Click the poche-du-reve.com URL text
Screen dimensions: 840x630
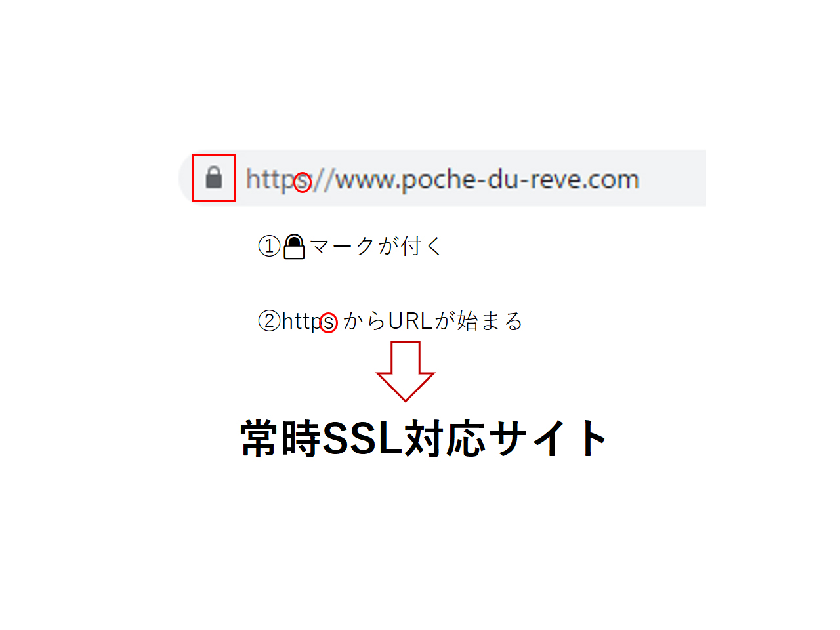pos(442,179)
